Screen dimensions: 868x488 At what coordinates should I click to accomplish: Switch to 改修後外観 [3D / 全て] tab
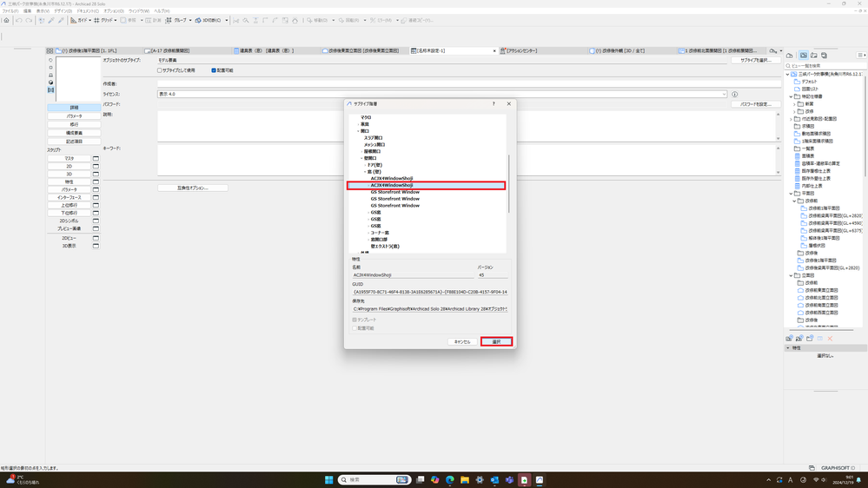click(x=632, y=50)
